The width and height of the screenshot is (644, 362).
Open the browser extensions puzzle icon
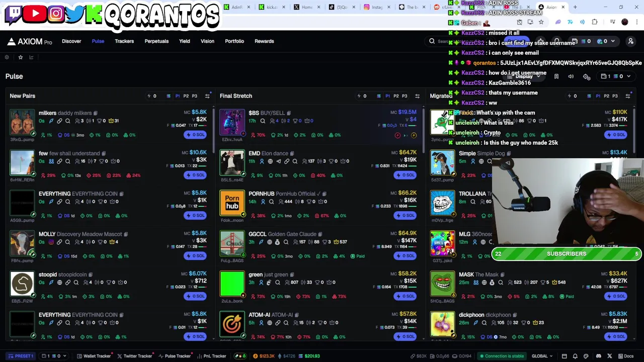click(595, 22)
